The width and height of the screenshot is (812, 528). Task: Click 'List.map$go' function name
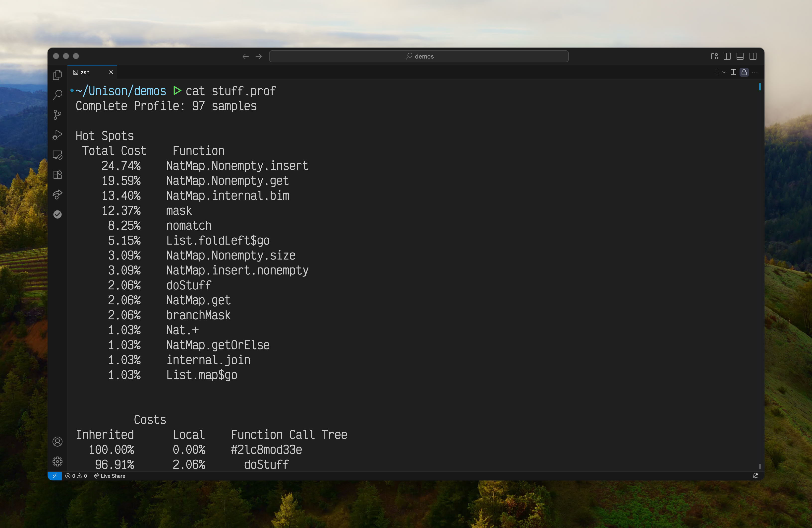coord(202,375)
